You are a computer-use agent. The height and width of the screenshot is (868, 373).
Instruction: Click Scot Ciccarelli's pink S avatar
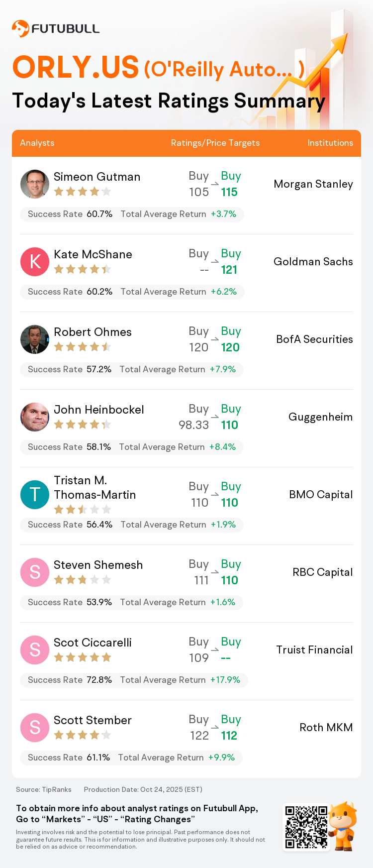click(35, 650)
